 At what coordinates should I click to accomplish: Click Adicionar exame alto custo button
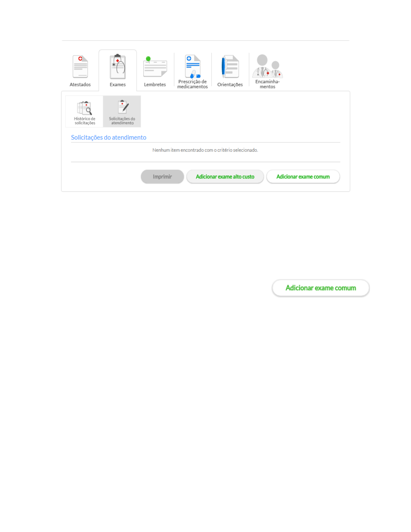[x=225, y=177]
